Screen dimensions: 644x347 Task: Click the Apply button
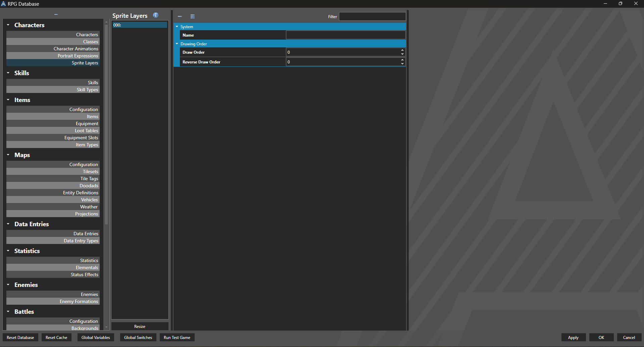point(573,338)
